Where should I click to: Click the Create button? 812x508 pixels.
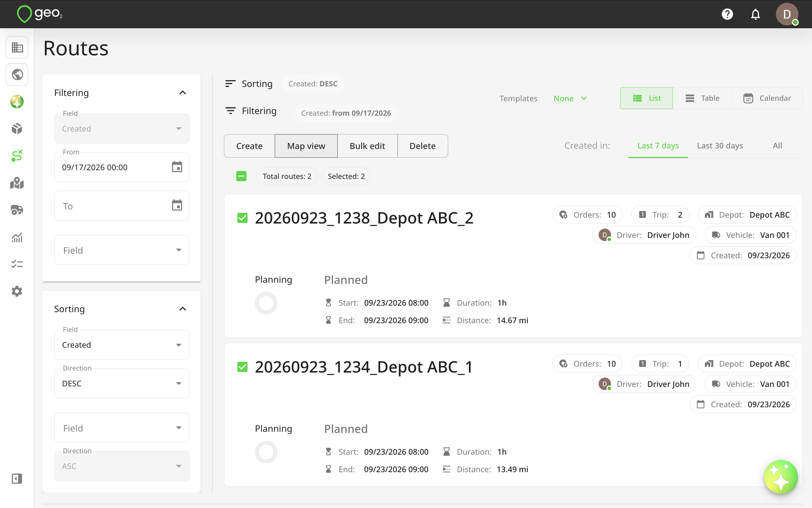tap(249, 146)
